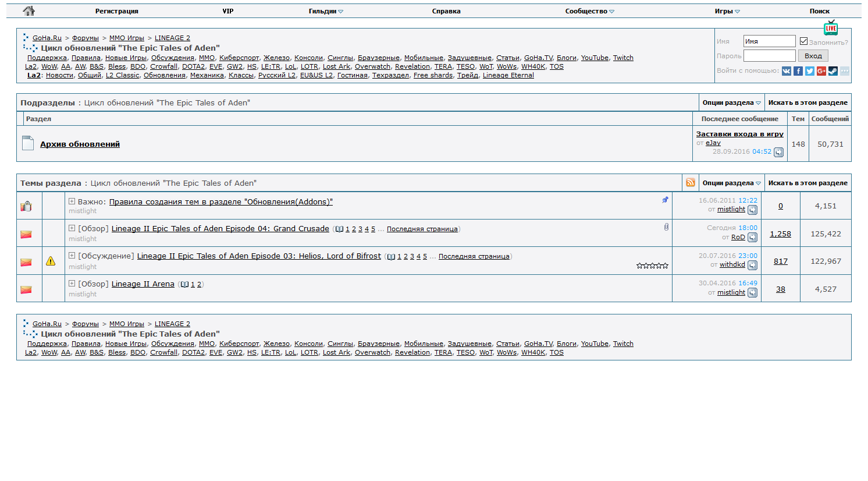Click the multi-page icon of Lineage II Arena
This screenshot has width=868, height=481.
tap(184, 285)
